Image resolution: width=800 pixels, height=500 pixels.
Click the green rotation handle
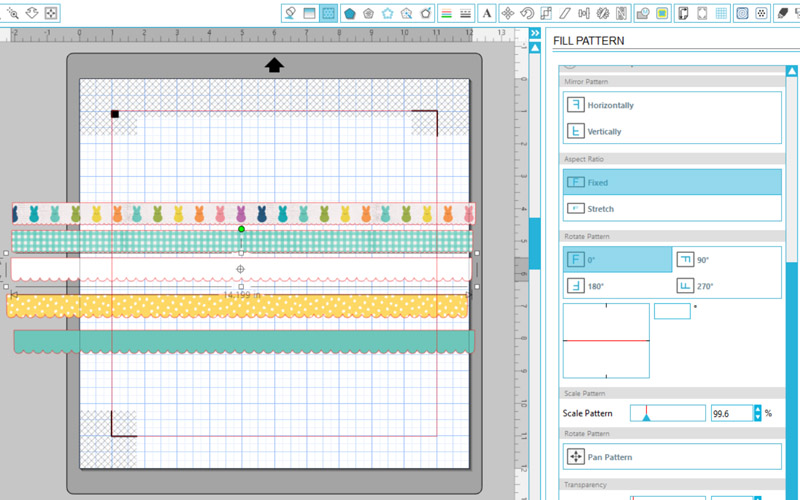[x=241, y=229]
